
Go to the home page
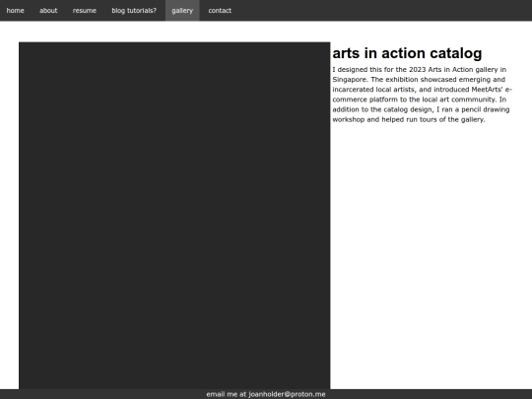pos(15,11)
